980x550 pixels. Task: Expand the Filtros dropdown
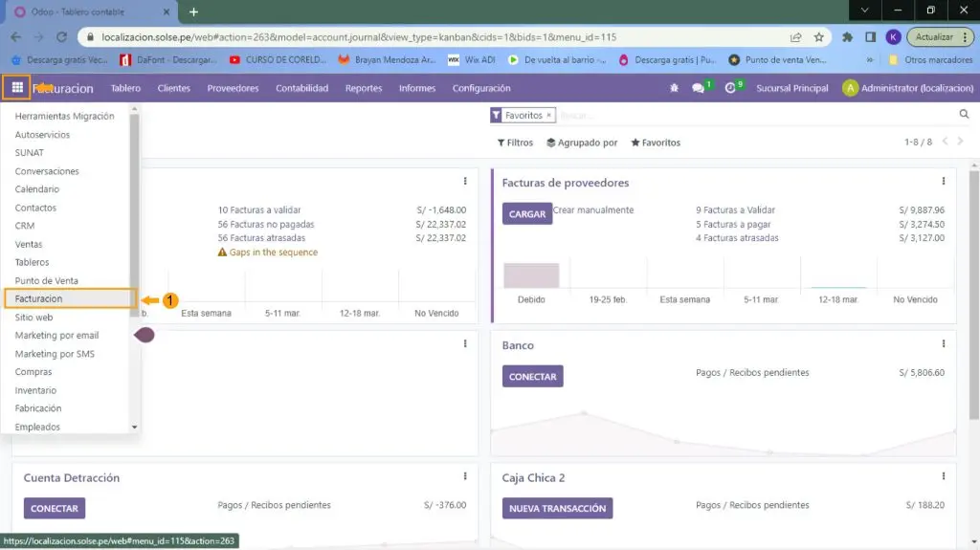coord(515,143)
